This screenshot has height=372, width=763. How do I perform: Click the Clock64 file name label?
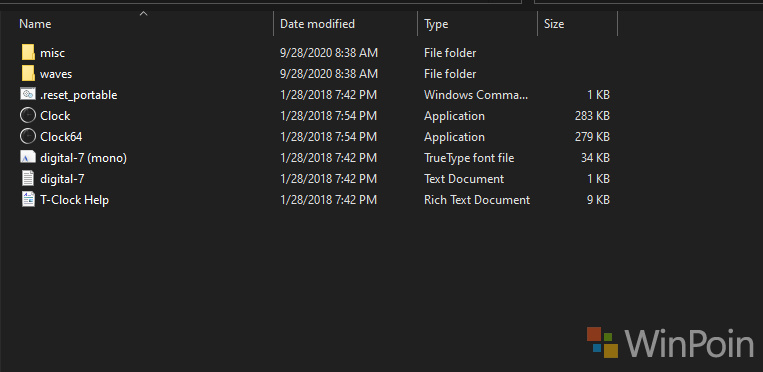tap(61, 137)
